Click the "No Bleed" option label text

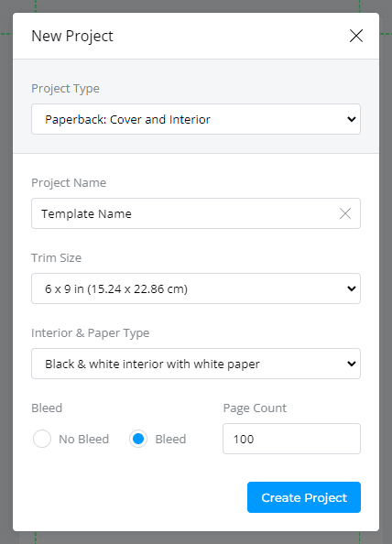(83, 439)
